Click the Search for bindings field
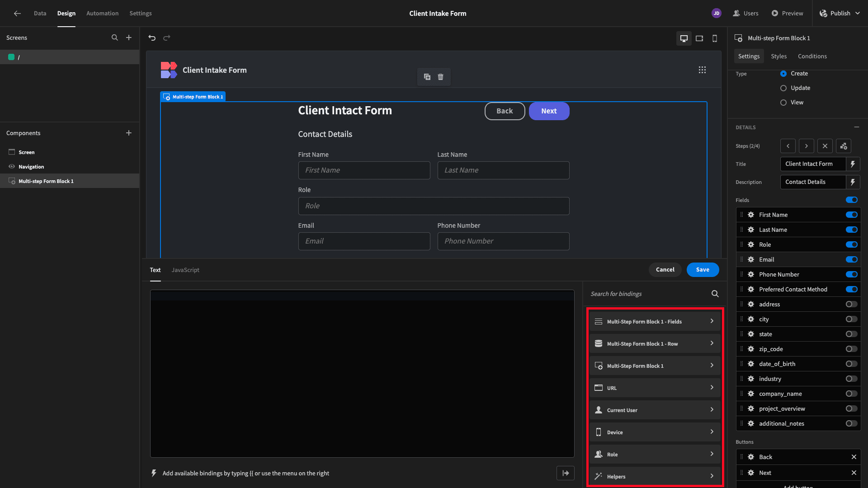The image size is (868, 488). pos(649,294)
